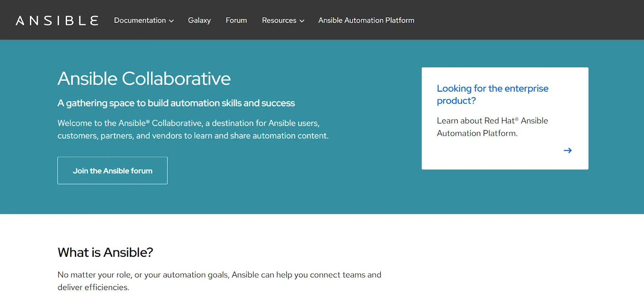This screenshot has height=303, width=644.
Task: Click the 'Learn about Red Hat Ansible Automation Platform' text
Action: click(492, 127)
